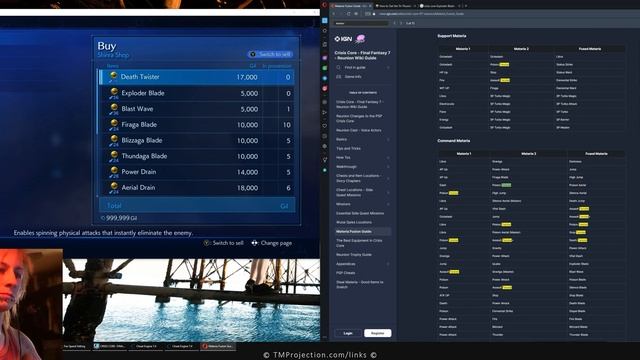Switch to the third browser tab
This screenshot has width=640, height=360.
coord(440,6)
